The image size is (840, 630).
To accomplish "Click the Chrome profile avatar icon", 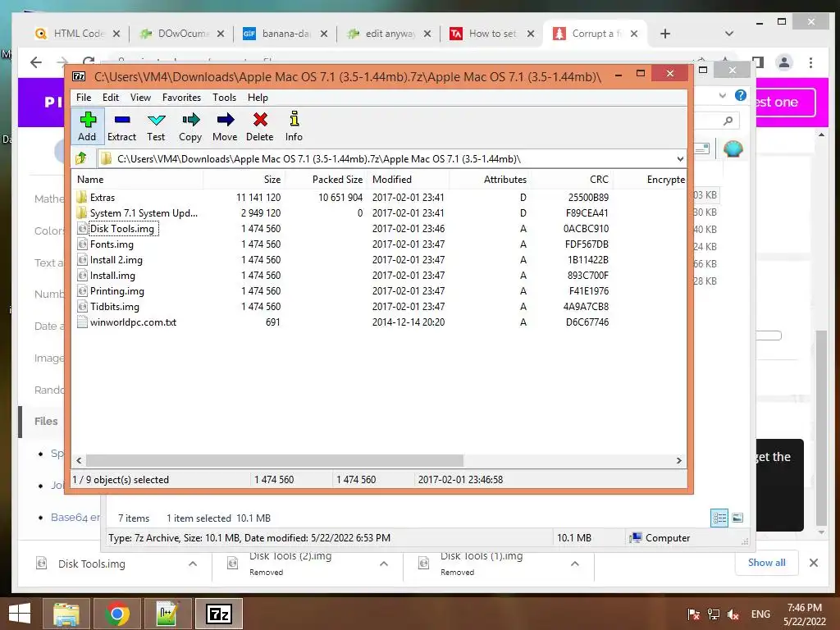I will tap(784, 62).
